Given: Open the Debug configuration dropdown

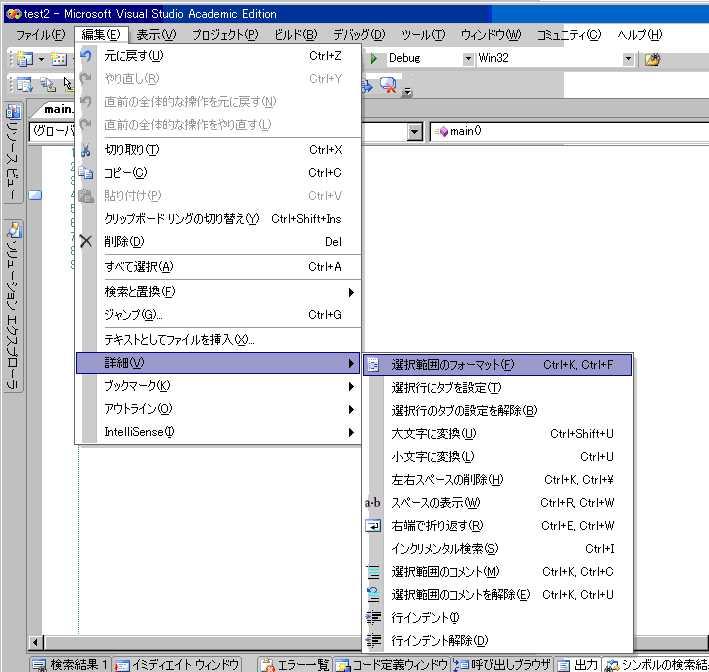Looking at the screenshot, I should click(468, 59).
